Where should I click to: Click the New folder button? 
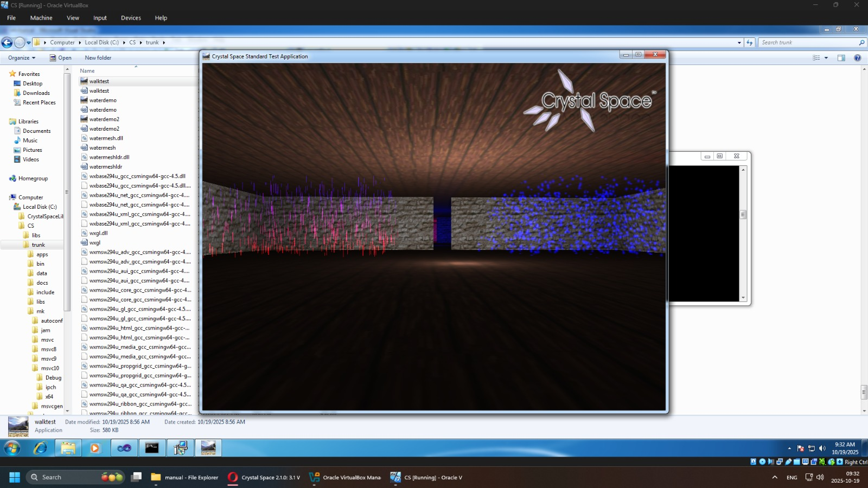[x=98, y=58]
